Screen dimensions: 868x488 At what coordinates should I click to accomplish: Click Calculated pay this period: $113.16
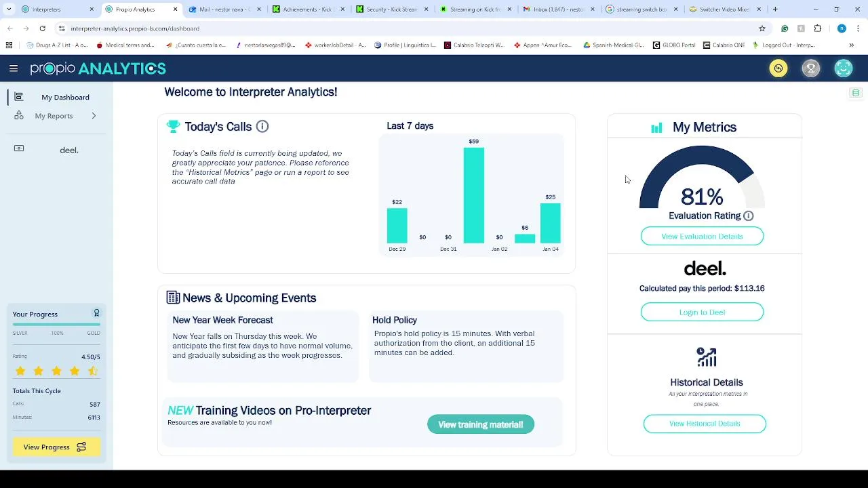coord(702,288)
